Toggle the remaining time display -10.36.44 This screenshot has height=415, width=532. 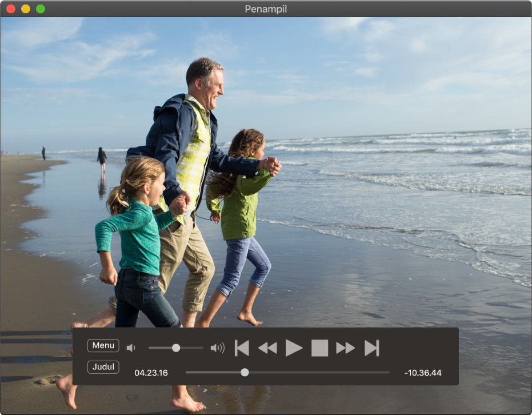[x=423, y=373]
